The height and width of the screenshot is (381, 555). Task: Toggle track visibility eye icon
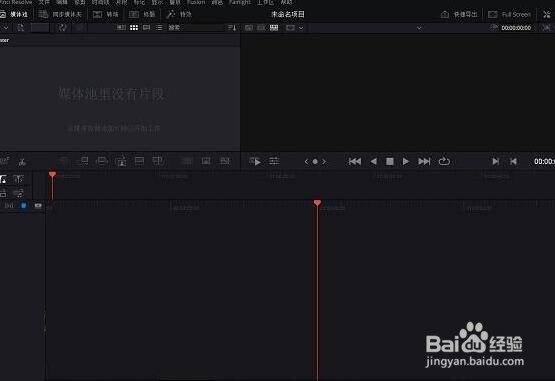[x=38, y=205]
